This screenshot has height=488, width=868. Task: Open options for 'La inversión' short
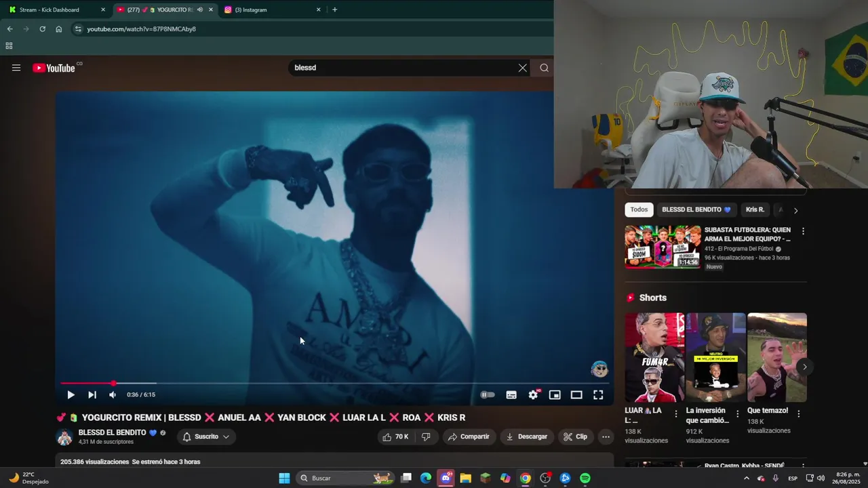(x=737, y=413)
